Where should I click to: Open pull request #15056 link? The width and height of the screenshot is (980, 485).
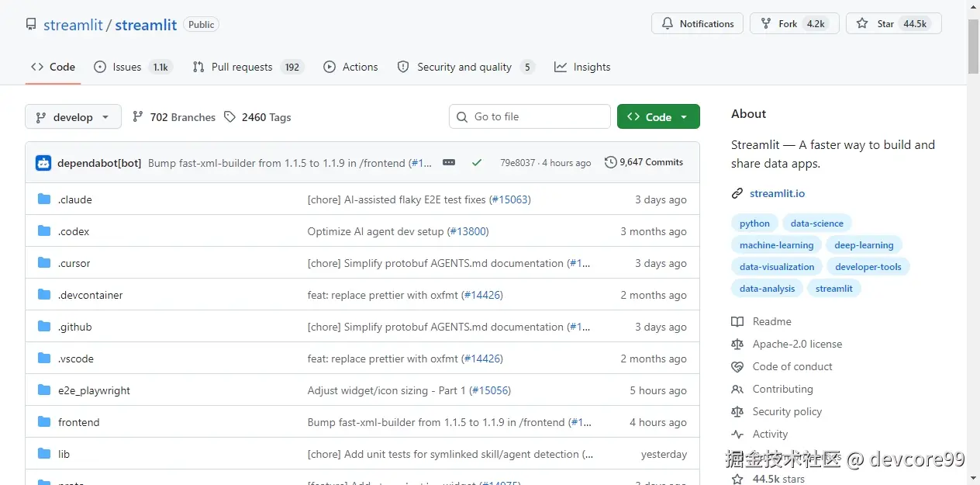coord(490,390)
